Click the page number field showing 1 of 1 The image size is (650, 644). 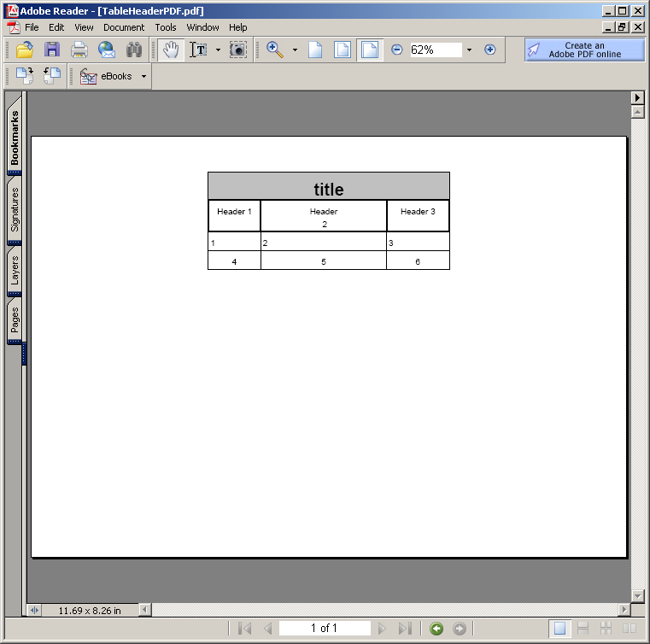click(x=325, y=629)
